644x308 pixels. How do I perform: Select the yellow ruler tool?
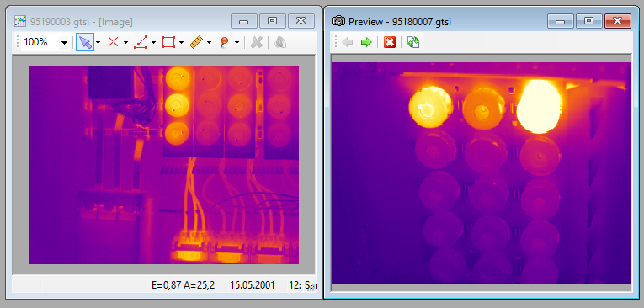point(196,42)
